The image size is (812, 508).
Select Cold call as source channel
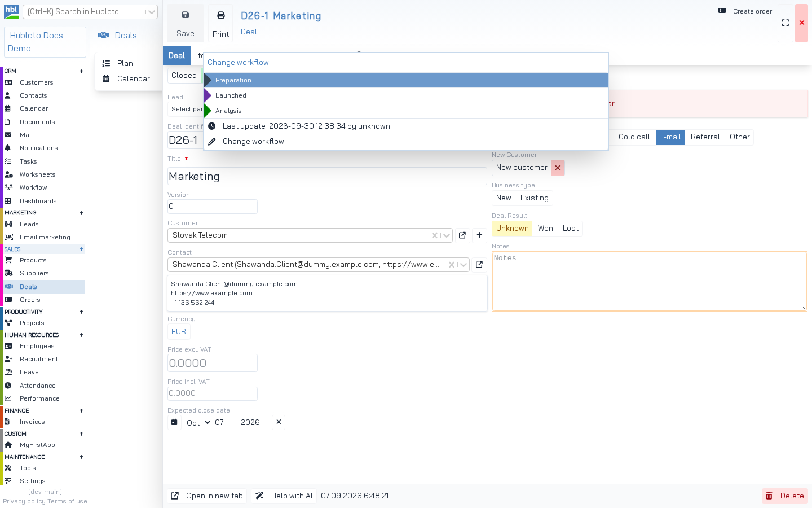[634, 137]
